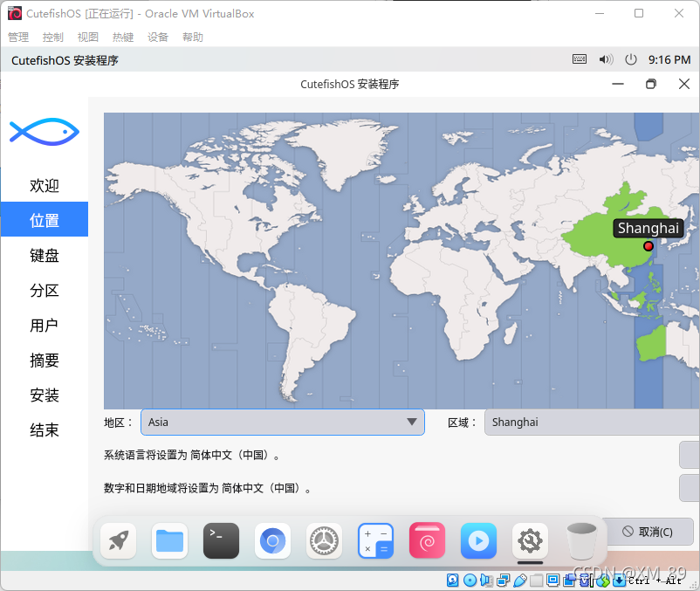Click the Shanghai label on the map
700x591 pixels.
(649, 228)
